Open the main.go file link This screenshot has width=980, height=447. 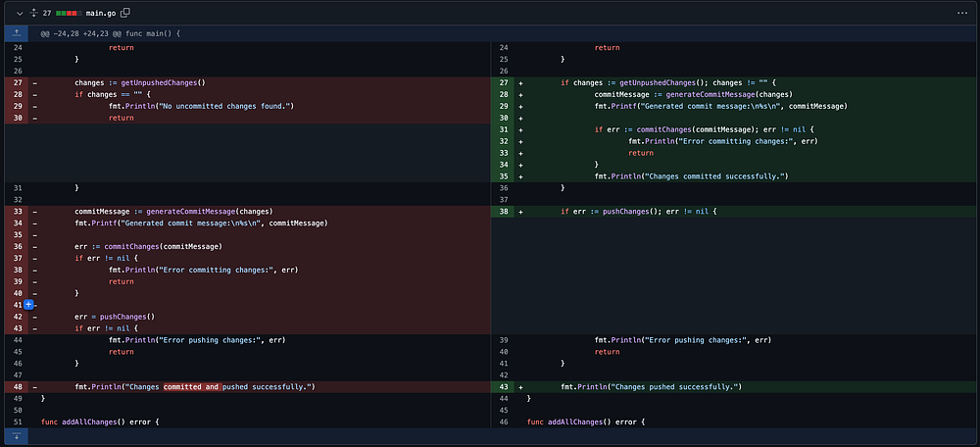pos(102,13)
